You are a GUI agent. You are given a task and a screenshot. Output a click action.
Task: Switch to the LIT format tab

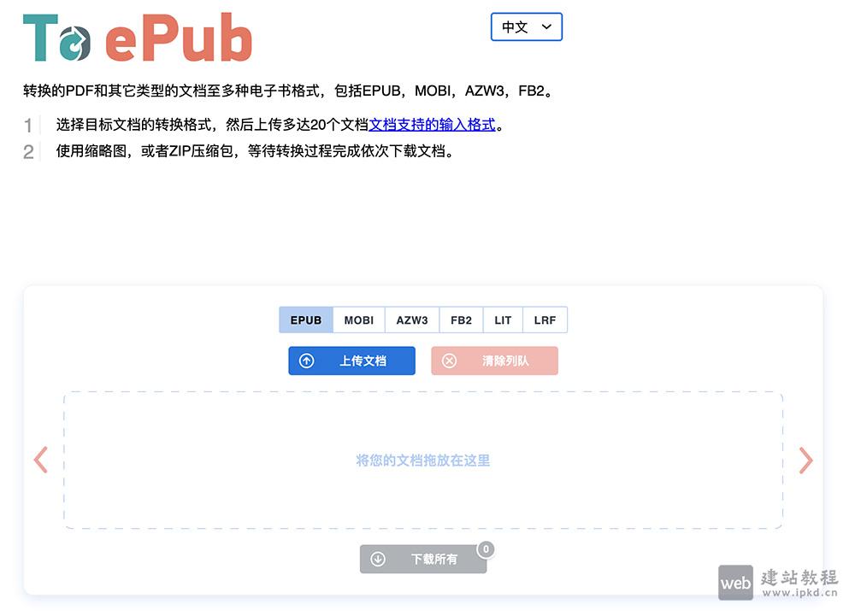click(x=503, y=320)
